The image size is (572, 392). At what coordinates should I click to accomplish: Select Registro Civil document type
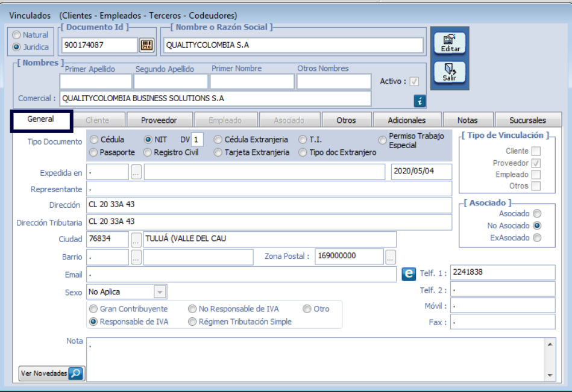148,152
